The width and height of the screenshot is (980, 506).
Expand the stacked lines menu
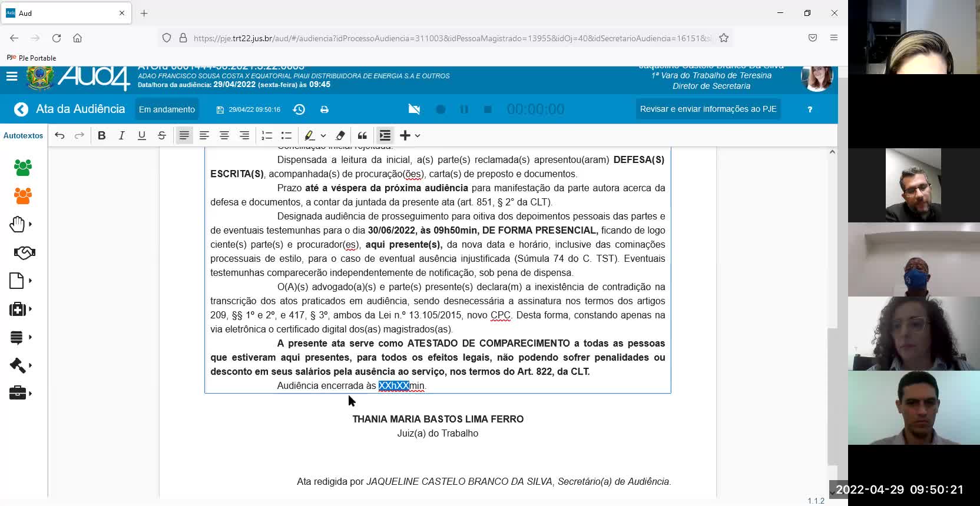coord(21,337)
